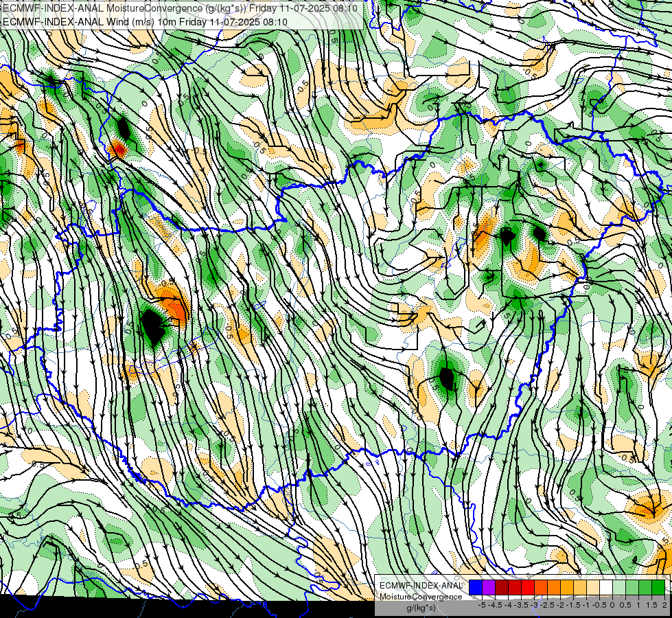The image size is (672, 618).
Task: Select the blue legend swatch above -5
Action: [476, 588]
